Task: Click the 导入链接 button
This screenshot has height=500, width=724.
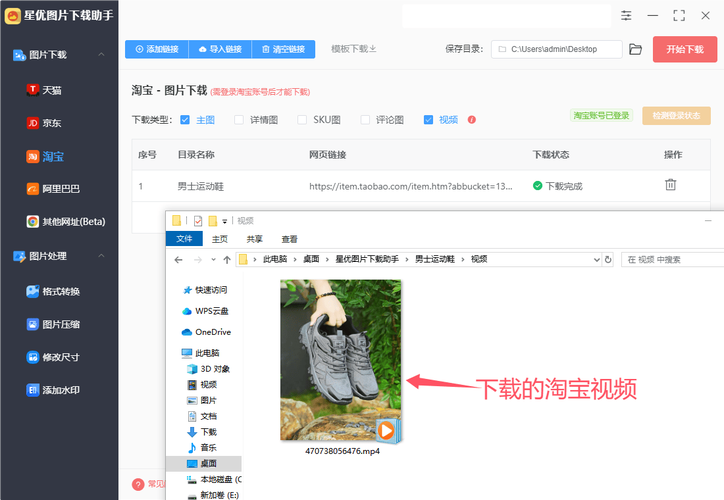Action: (220, 49)
